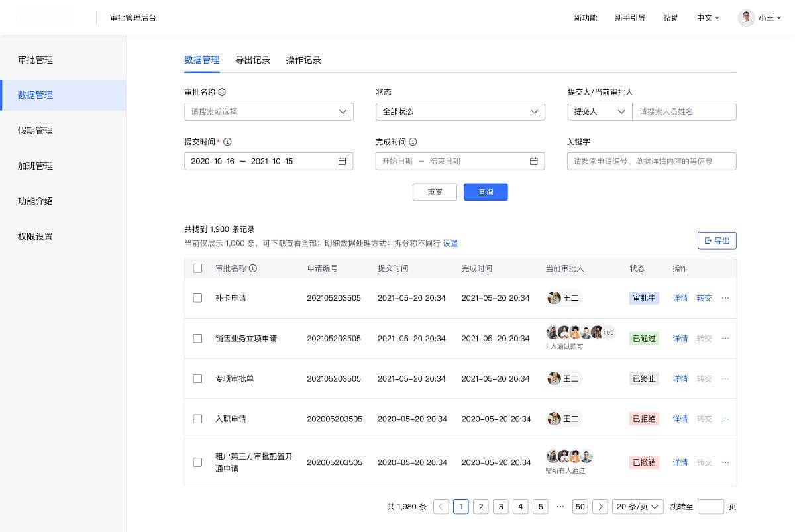Click user avatar of 小王
Image resolution: width=795 pixels, height=532 pixels.
[746, 18]
